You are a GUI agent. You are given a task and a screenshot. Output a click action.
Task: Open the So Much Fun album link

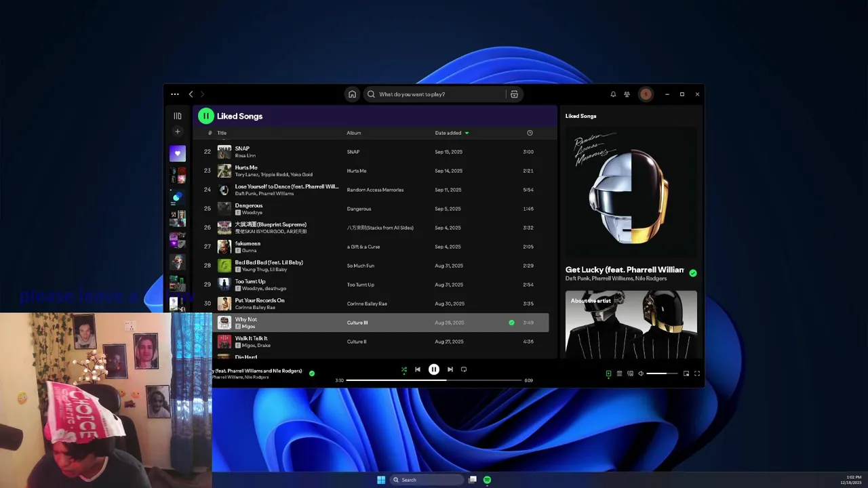(361, 266)
